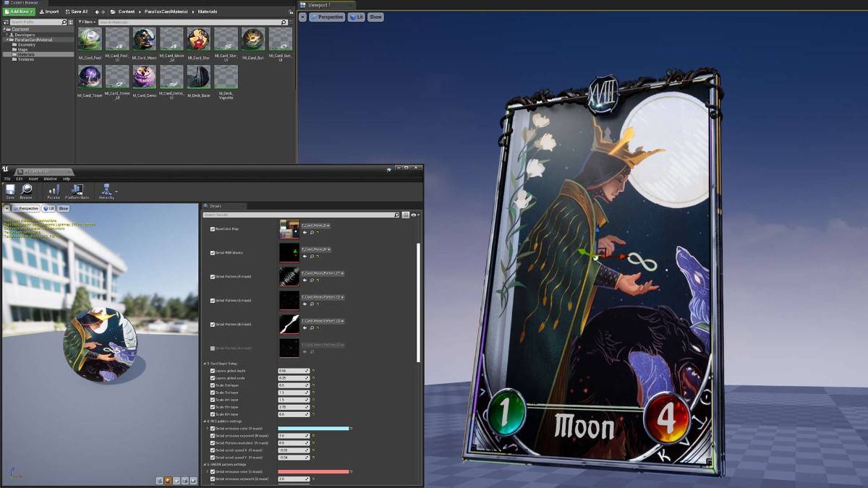Click Save All in the Content Browser
Viewport: 868px width, 488px height.
[77, 12]
